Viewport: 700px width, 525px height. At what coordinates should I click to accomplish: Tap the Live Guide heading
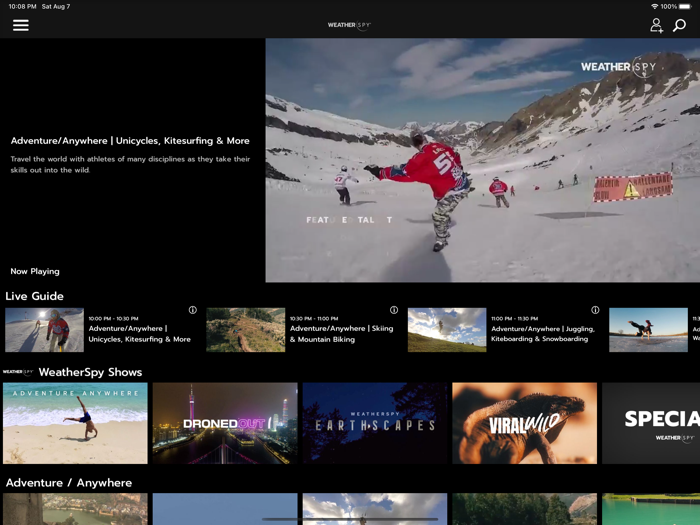34,296
